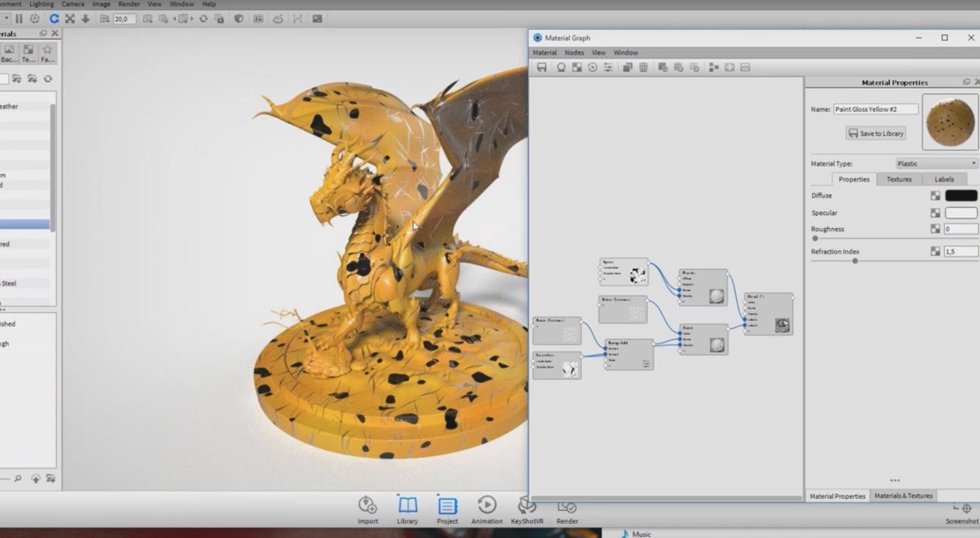Click the preview sphere icon in Material Graph toolbar
The image size is (980, 538).
[561, 67]
